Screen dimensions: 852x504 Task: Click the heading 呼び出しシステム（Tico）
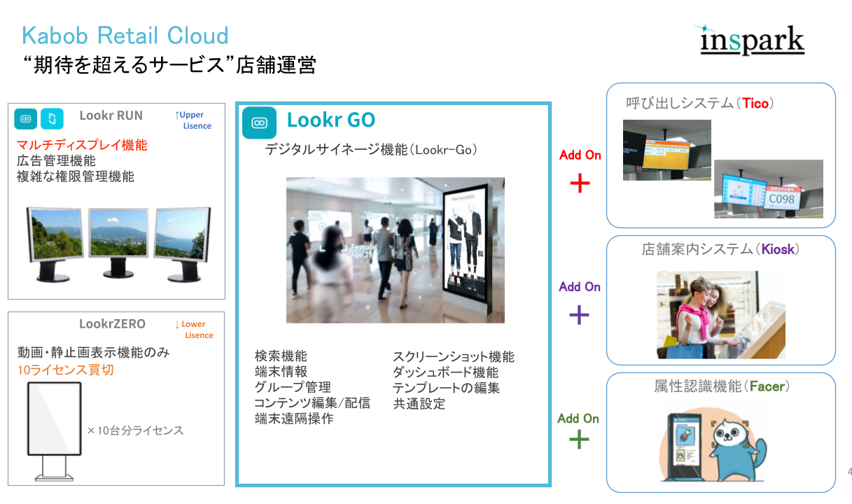(702, 104)
